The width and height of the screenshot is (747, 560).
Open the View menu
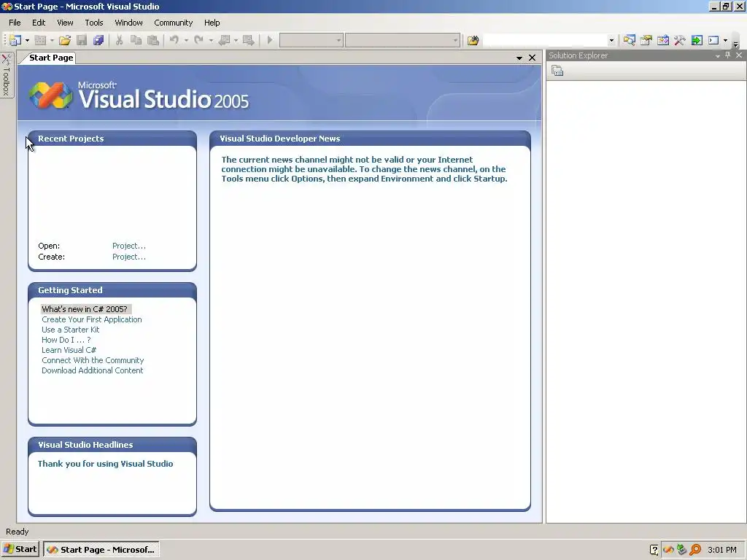pos(65,23)
